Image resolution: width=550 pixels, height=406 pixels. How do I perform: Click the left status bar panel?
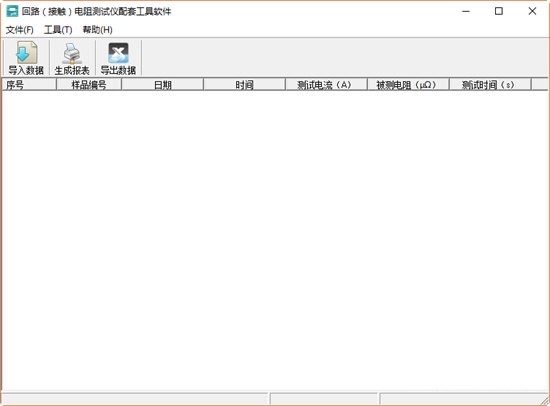[x=135, y=399]
